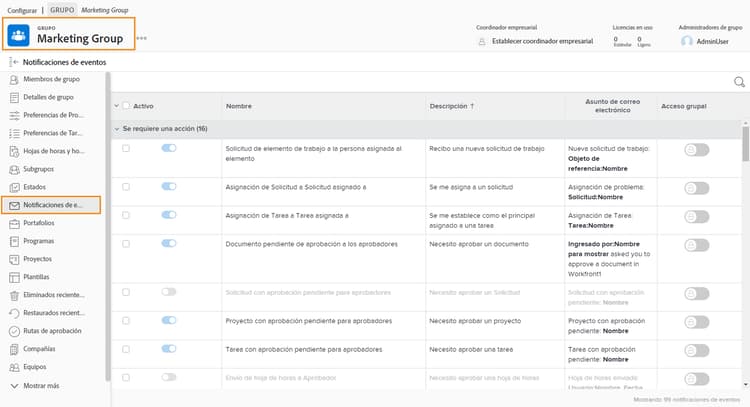Click the Programas sidebar icon
Screen dimensions: 750x407
[x=14, y=242]
